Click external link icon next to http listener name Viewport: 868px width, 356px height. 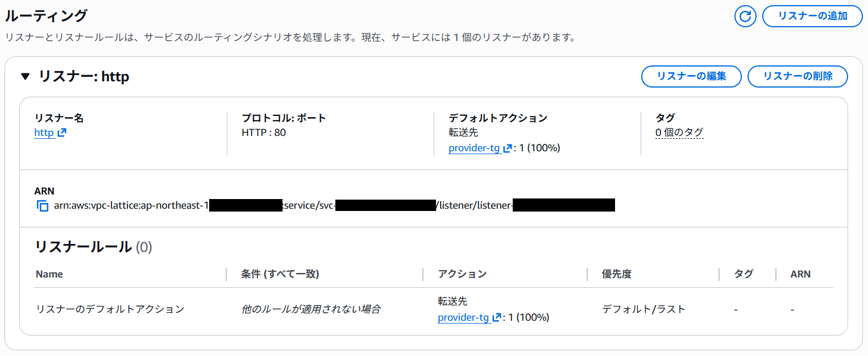point(62,133)
